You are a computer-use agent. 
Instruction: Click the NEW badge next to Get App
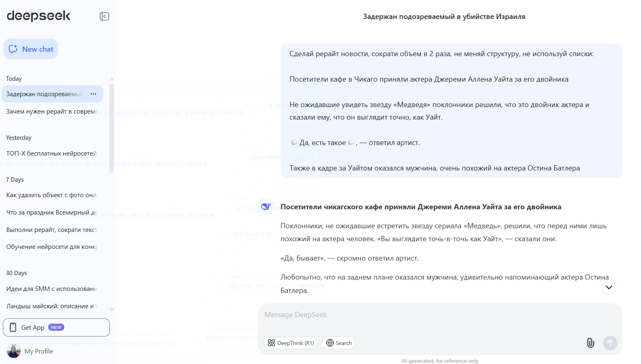(56, 327)
